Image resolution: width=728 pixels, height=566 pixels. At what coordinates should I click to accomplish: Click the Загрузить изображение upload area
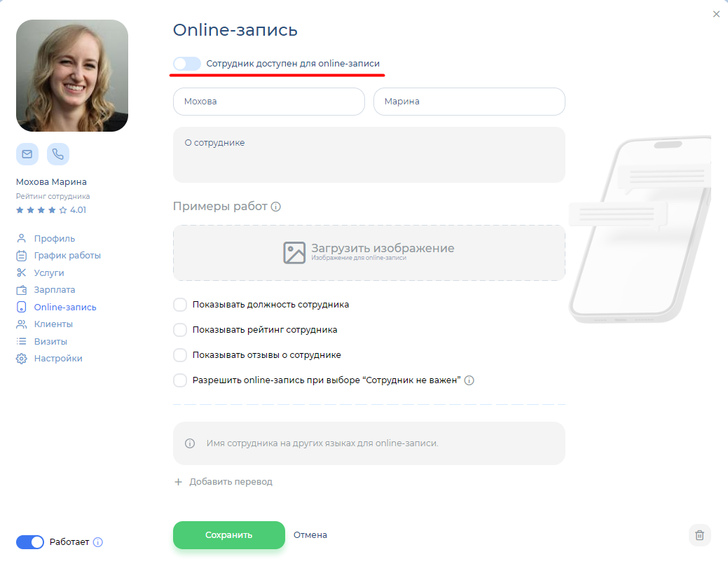[x=369, y=253]
